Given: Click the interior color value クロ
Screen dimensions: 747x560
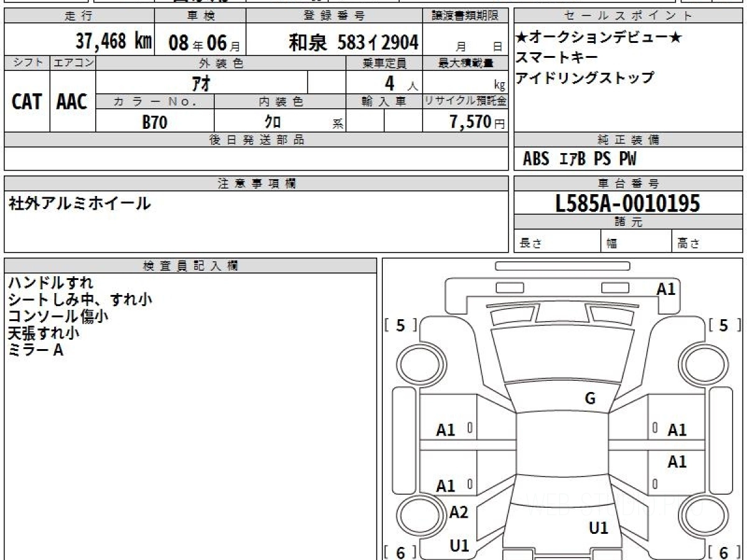Looking at the screenshot, I should coord(271,121).
